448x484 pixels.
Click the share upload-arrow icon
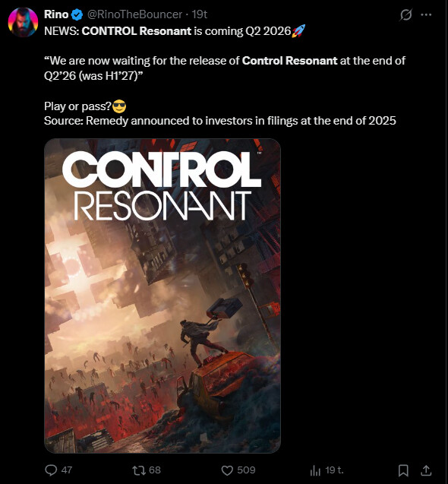[x=426, y=470]
